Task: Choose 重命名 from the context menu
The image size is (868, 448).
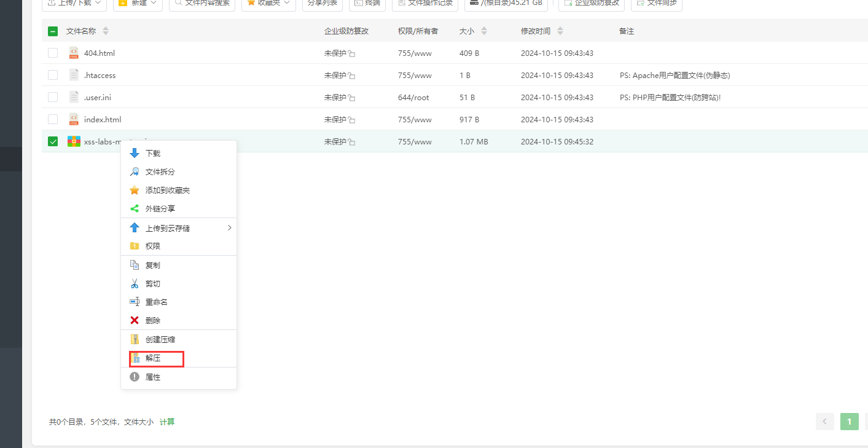Action: 179,302
